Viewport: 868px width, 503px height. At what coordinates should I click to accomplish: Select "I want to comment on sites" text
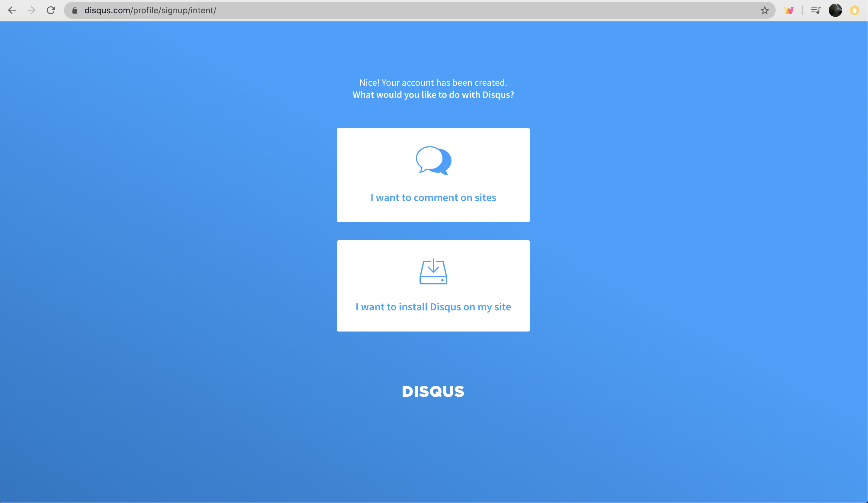[x=433, y=198]
